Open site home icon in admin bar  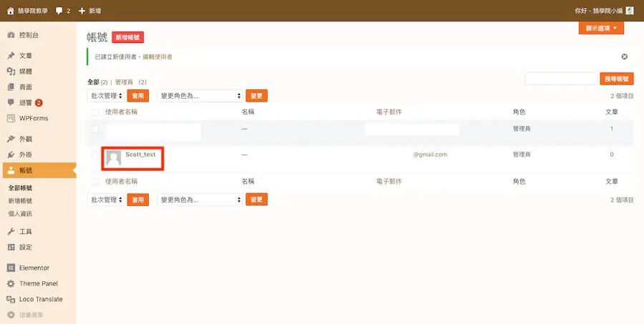pos(11,11)
